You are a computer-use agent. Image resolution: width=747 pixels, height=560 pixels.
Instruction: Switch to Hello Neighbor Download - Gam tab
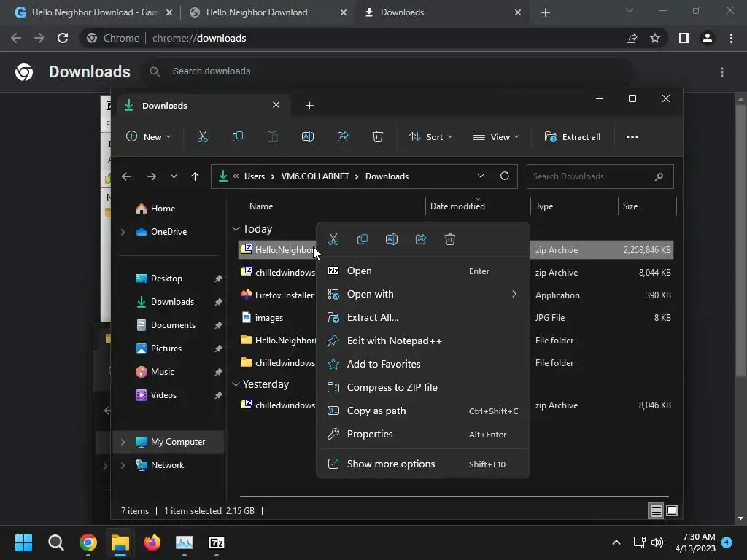(x=94, y=12)
